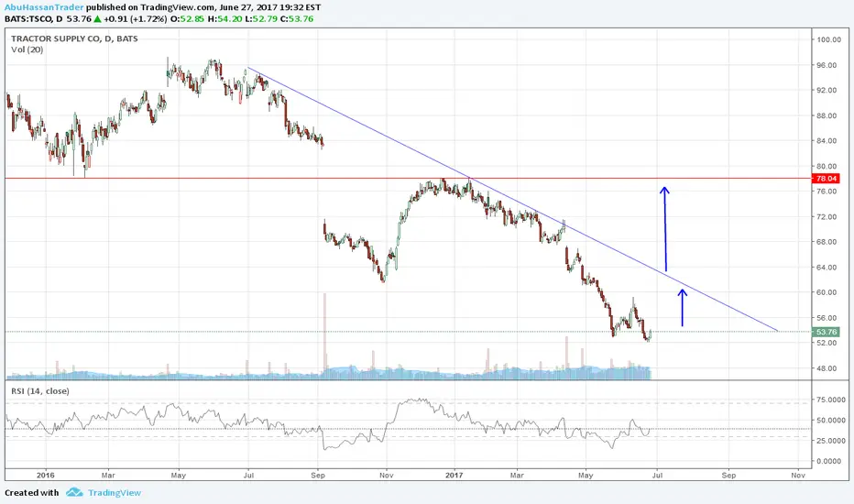Click the 52.00 price axis value
The image size is (854, 504).
[x=827, y=344]
